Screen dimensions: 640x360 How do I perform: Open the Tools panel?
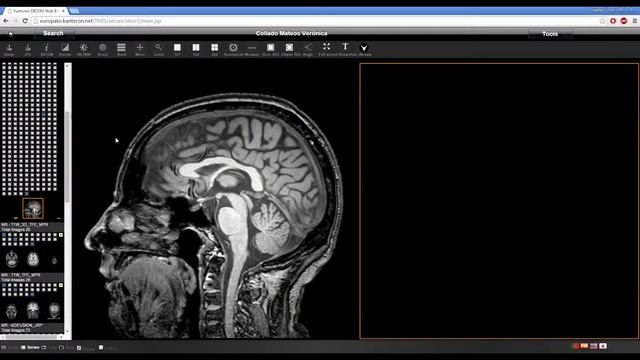tap(550, 34)
